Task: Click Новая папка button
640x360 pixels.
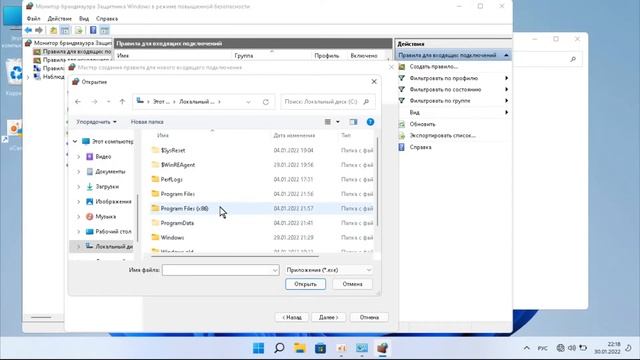Action: 147,122
